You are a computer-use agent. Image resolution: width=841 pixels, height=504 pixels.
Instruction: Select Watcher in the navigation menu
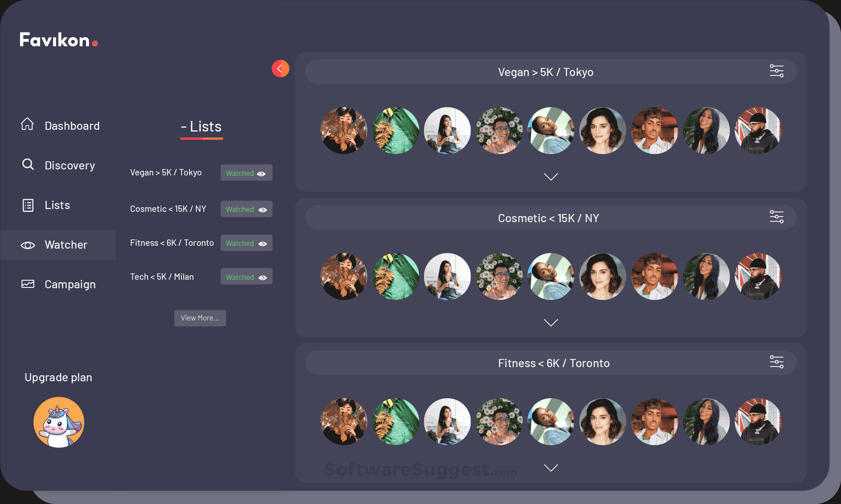66,244
